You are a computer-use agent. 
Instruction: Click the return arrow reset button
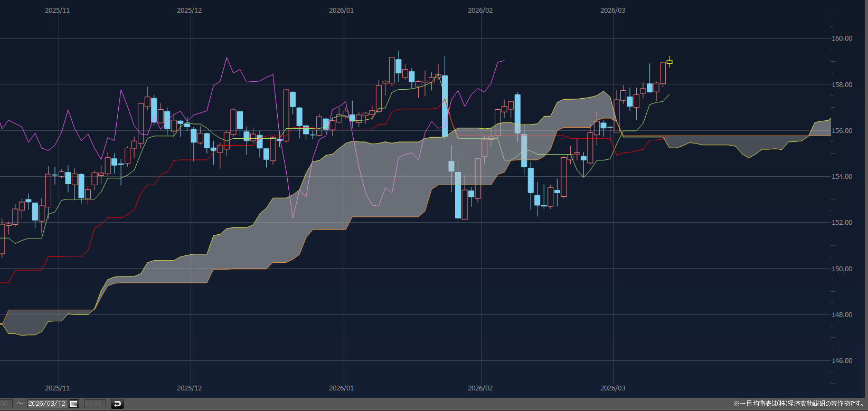pyautogui.click(x=117, y=404)
